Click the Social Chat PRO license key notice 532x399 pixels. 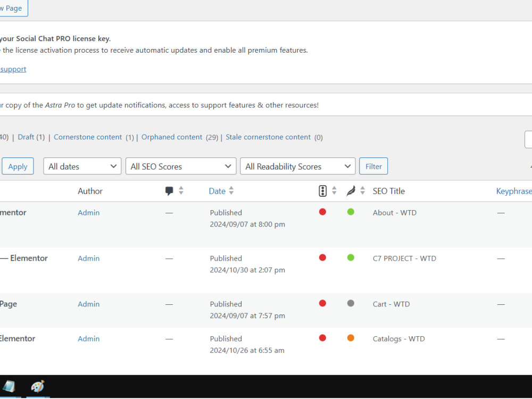55,39
